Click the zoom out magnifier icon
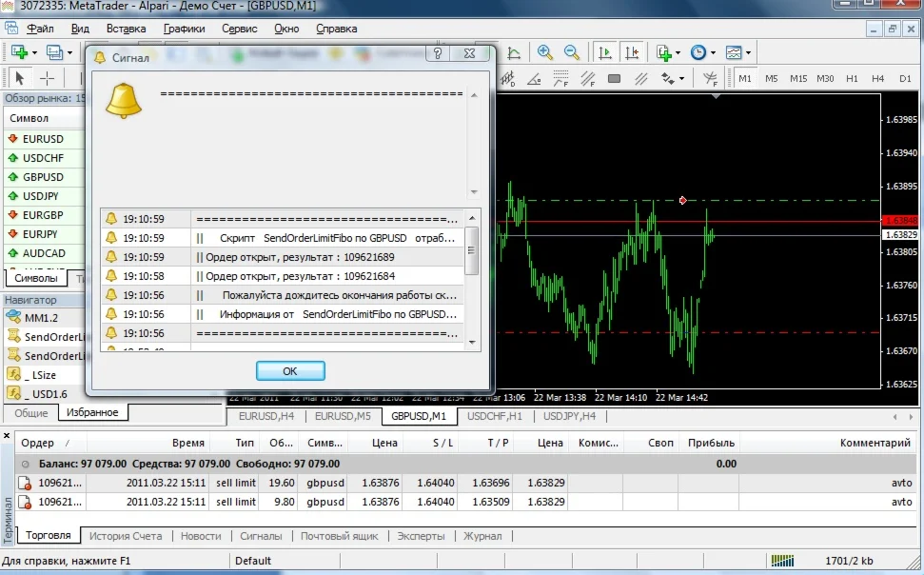924x575 pixels. (572, 53)
